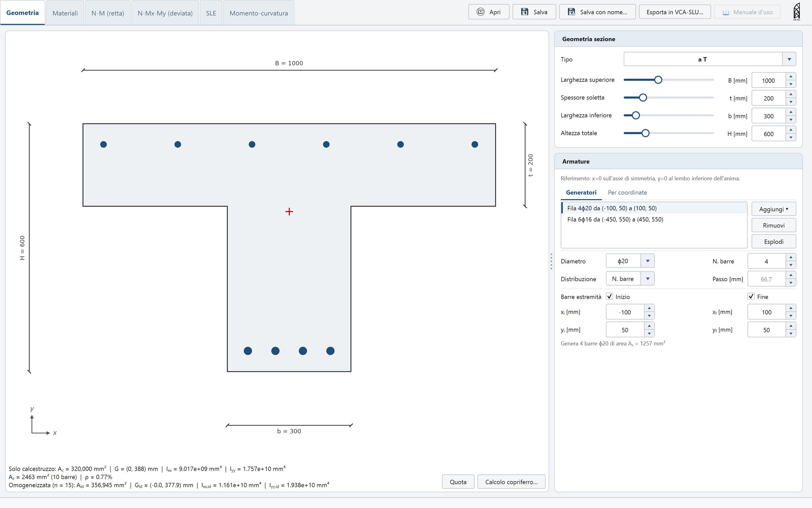The height and width of the screenshot is (508, 812).
Task: Click the Larghezza inferiore slider handle
Action: (x=636, y=115)
